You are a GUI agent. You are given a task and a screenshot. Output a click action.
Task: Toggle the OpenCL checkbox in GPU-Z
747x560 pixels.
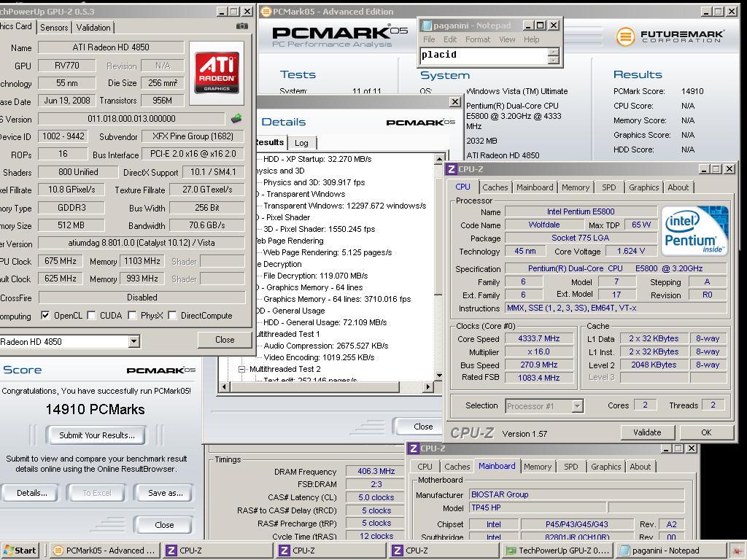45,315
